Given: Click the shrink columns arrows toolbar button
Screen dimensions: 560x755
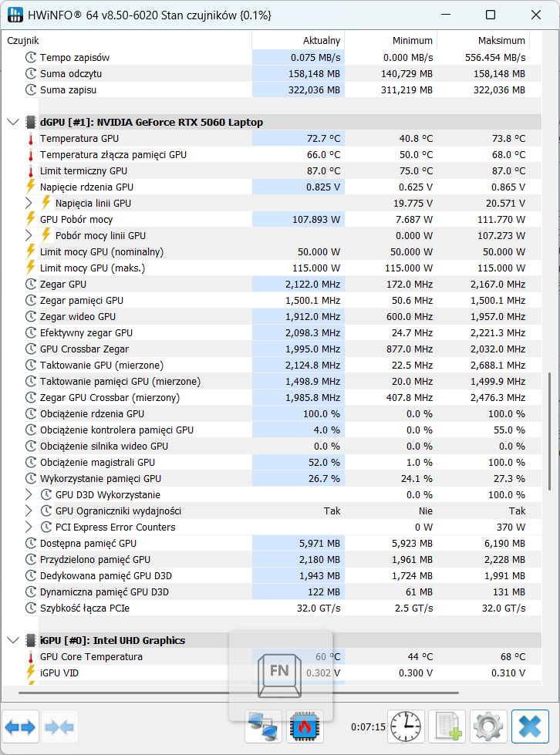Looking at the screenshot, I should point(59,726).
